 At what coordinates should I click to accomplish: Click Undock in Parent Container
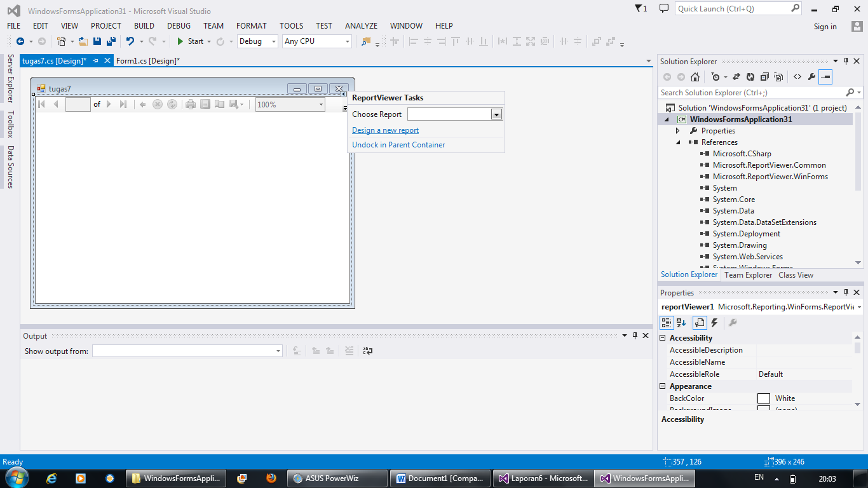coord(398,144)
